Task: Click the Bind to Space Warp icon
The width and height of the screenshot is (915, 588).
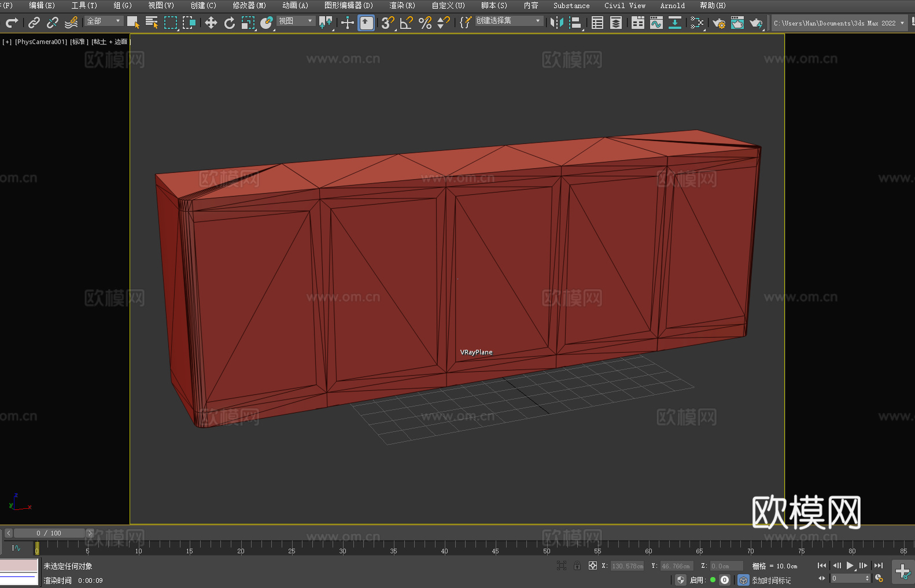Action: (71, 23)
